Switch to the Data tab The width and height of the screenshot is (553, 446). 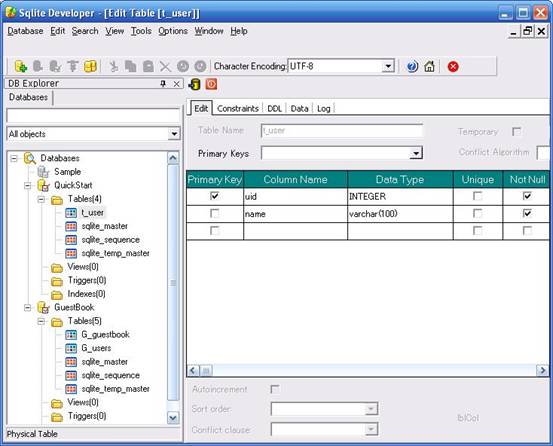click(x=299, y=108)
